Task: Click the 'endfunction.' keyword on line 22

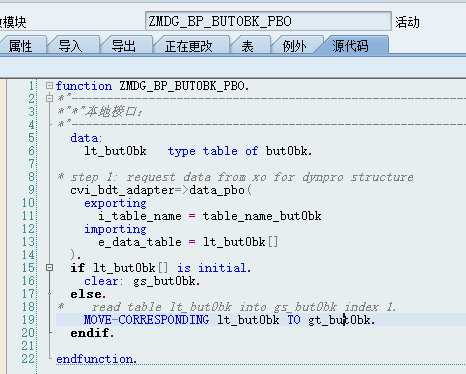Action: click(96, 359)
